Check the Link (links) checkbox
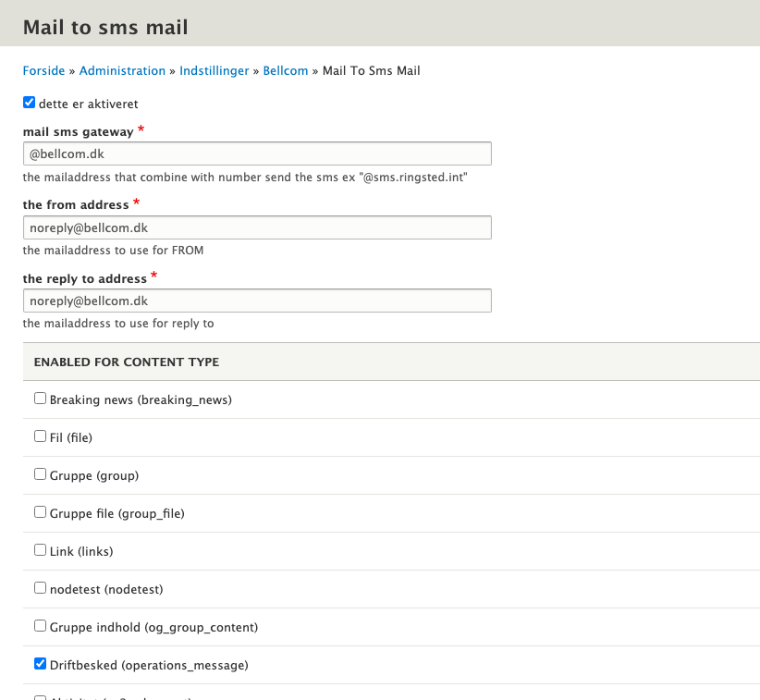Image resolution: width=760 pixels, height=700 pixels. pos(40,549)
